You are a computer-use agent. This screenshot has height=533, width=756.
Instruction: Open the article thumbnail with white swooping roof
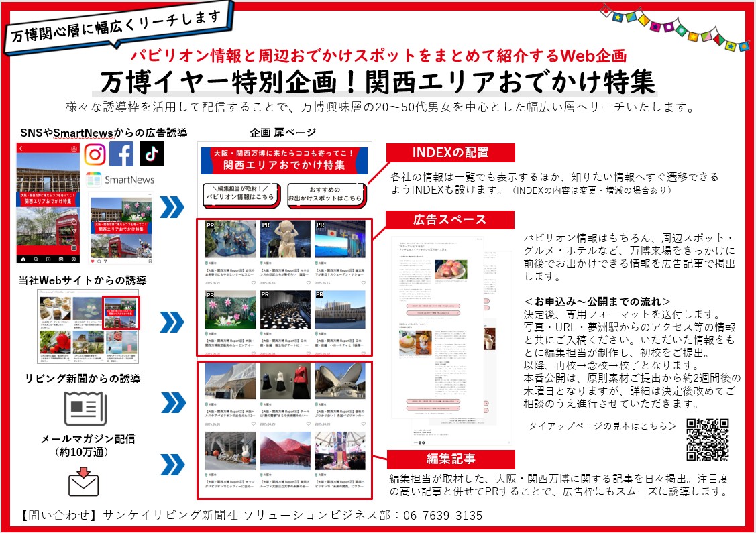pyautogui.click(x=340, y=381)
